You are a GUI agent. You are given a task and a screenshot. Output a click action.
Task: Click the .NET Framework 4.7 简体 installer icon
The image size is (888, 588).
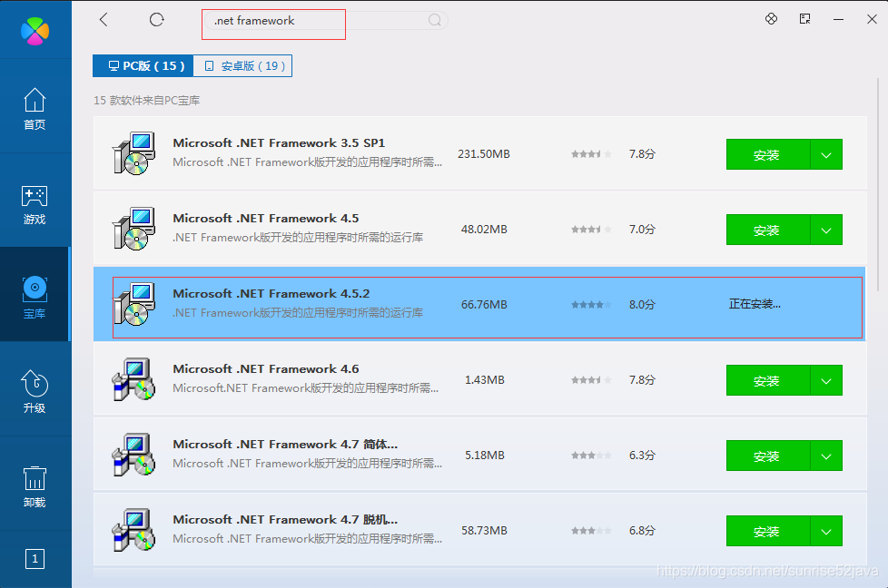click(133, 455)
